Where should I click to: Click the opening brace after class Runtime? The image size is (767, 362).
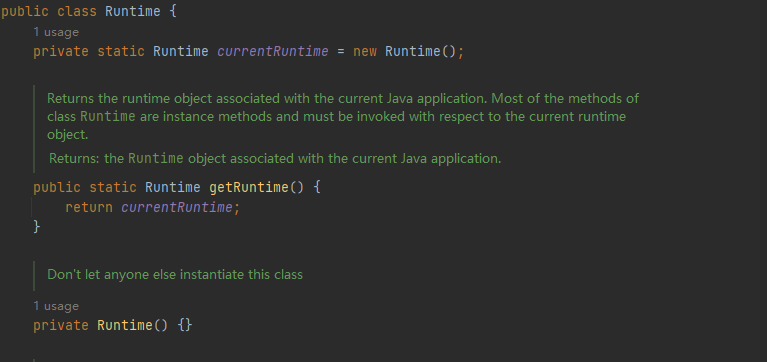[173, 11]
